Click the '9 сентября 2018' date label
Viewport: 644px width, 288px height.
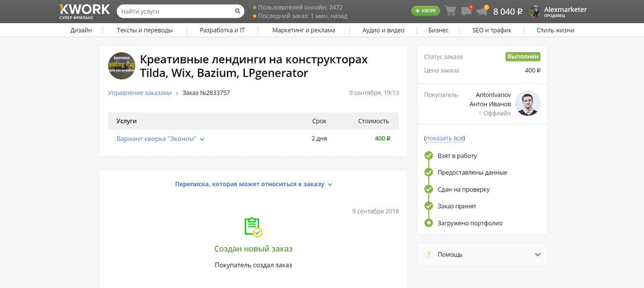click(x=376, y=211)
